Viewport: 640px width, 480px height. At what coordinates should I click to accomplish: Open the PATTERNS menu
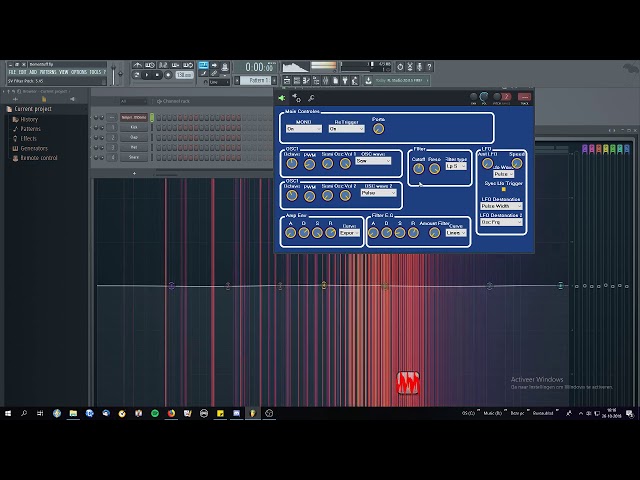(x=48, y=72)
